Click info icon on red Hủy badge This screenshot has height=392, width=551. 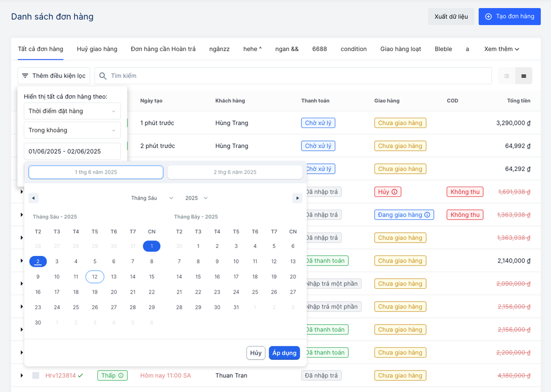394,192
